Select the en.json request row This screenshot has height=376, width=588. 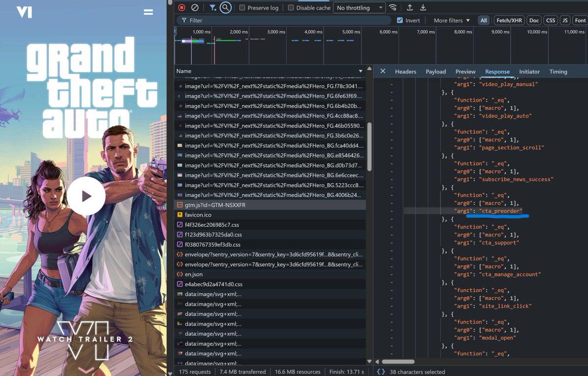(270, 274)
